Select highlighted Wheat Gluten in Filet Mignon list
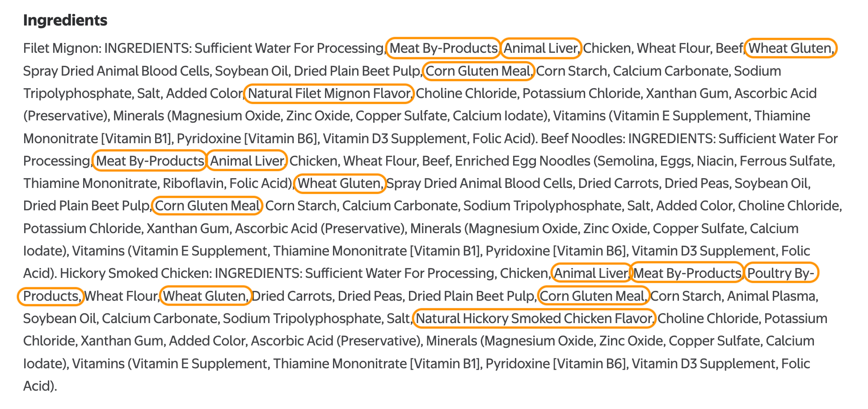 tap(791, 48)
